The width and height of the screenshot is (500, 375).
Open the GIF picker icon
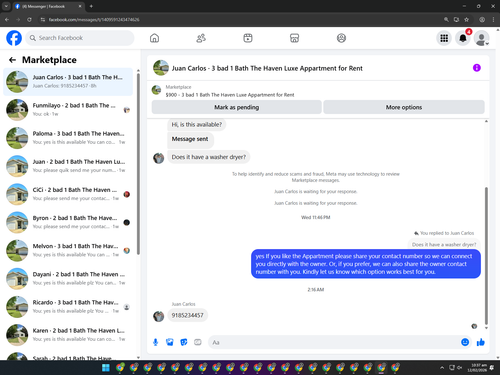[198, 342]
